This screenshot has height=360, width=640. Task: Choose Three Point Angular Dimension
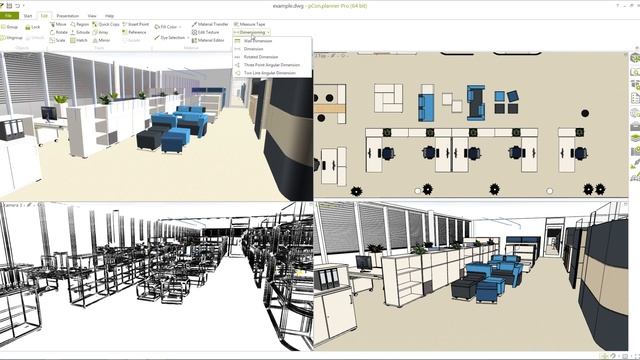pyautogui.click(x=272, y=65)
